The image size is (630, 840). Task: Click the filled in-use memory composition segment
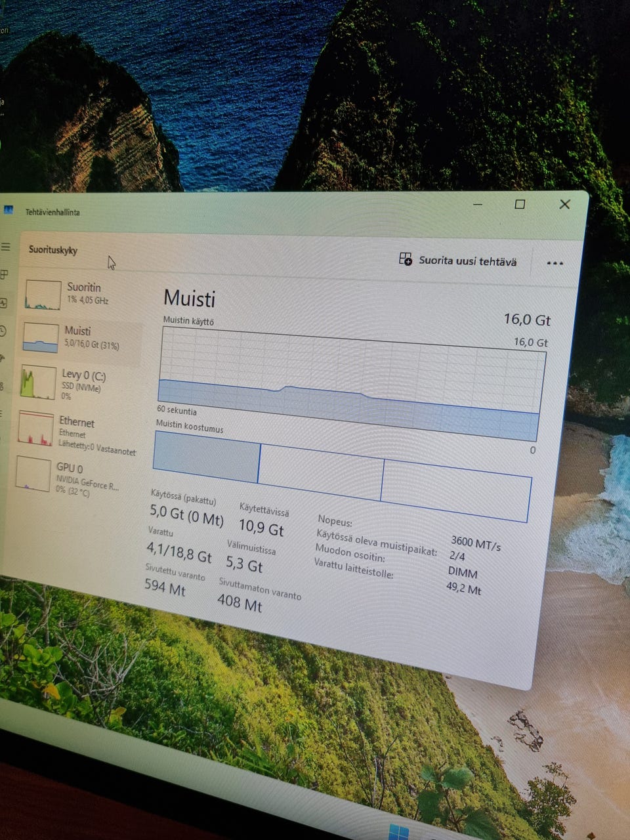point(206,457)
